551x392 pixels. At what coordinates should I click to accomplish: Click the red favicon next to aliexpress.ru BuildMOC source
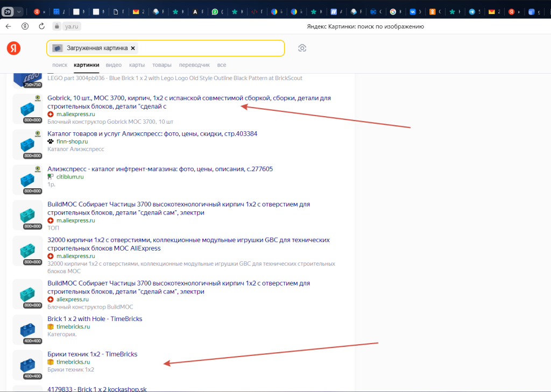(x=51, y=300)
